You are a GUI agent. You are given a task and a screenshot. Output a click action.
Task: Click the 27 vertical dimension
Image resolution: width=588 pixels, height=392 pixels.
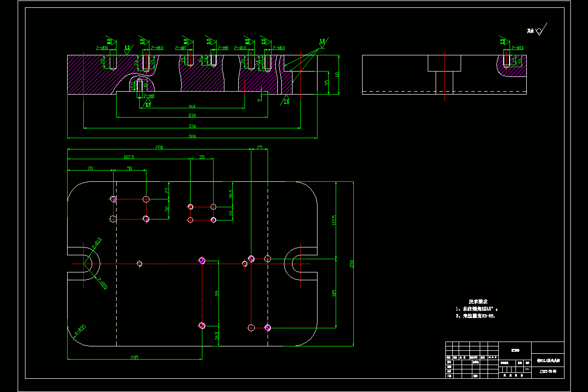click(x=167, y=190)
